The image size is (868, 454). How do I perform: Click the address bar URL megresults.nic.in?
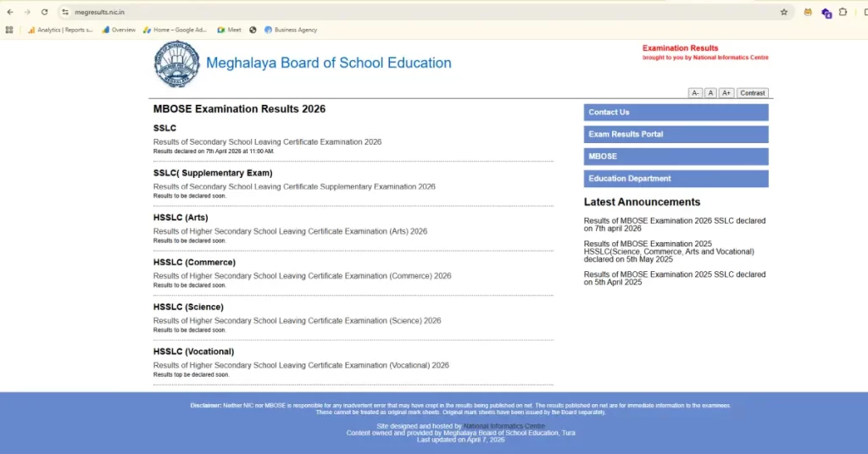click(100, 12)
